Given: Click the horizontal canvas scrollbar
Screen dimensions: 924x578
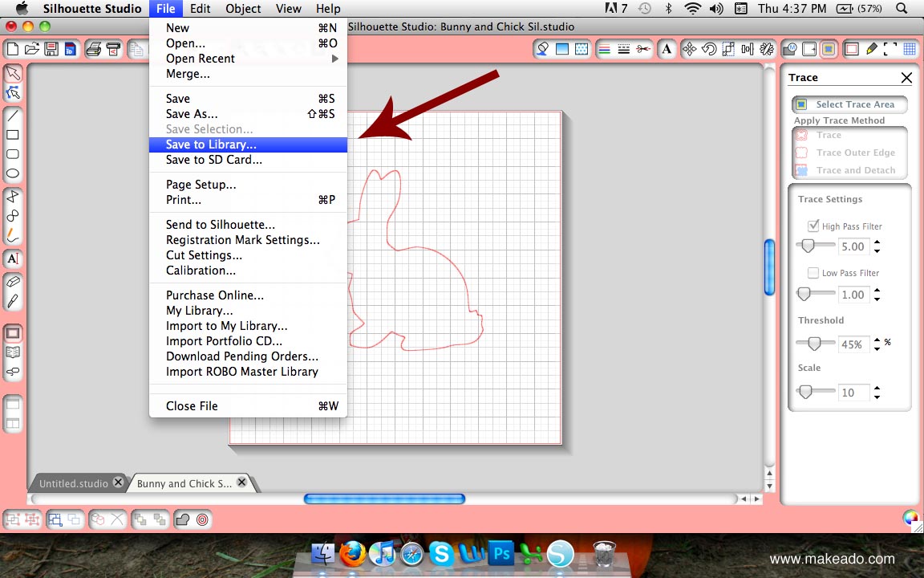Looking at the screenshot, I should (384, 499).
